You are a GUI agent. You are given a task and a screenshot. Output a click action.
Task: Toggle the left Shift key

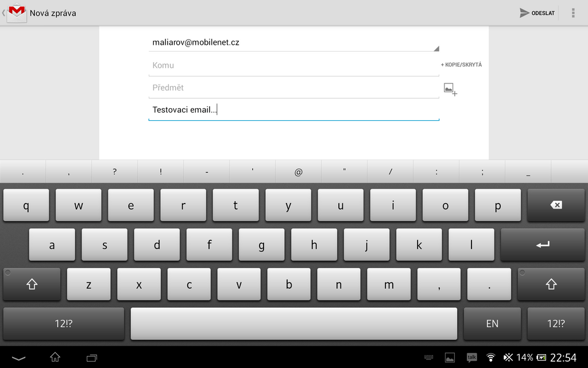click(31, 284)
